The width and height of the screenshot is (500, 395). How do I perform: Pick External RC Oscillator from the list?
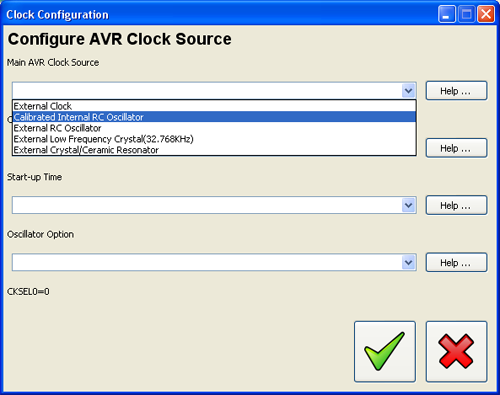(214, 128)
